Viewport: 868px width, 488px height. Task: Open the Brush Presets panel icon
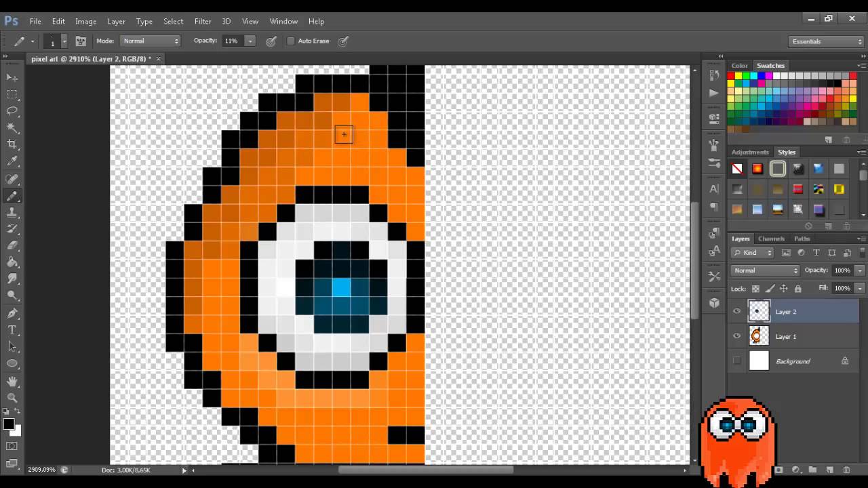click(713, 163)
